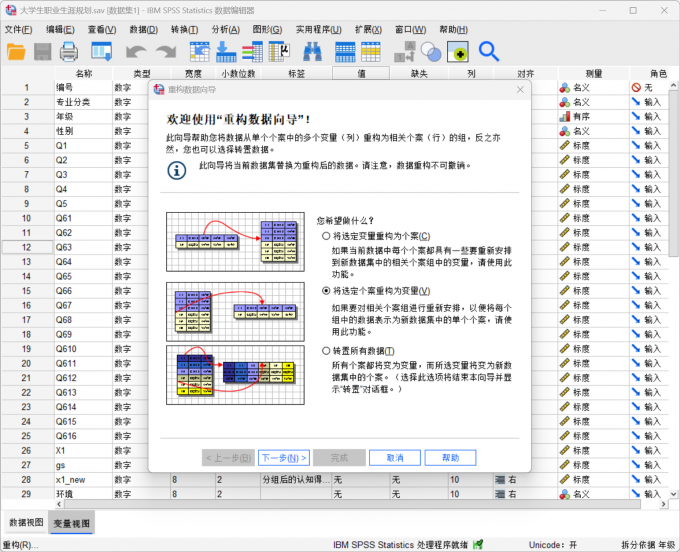Switch to the 数据视图 tab
The image size is (680, 552).
(26, 523)
